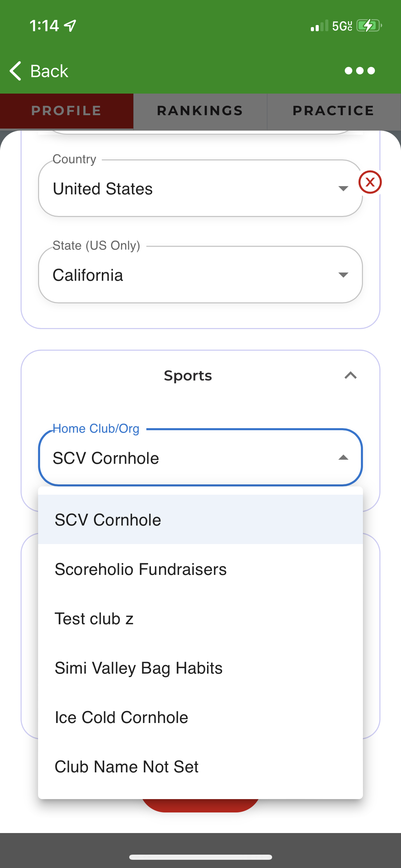
Task: Tap the back chevron arrow icon
Action: [16, 71]
